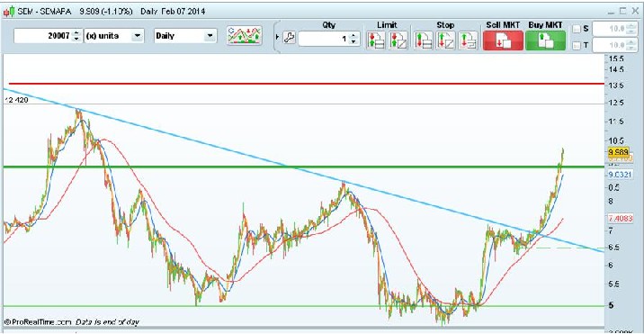
Task: Adjust the S value stepper arrows
Action: 632,29
